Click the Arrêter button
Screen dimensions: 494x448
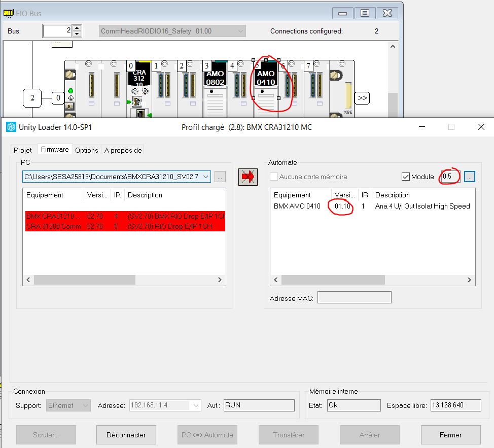click(x=370, y=435)
